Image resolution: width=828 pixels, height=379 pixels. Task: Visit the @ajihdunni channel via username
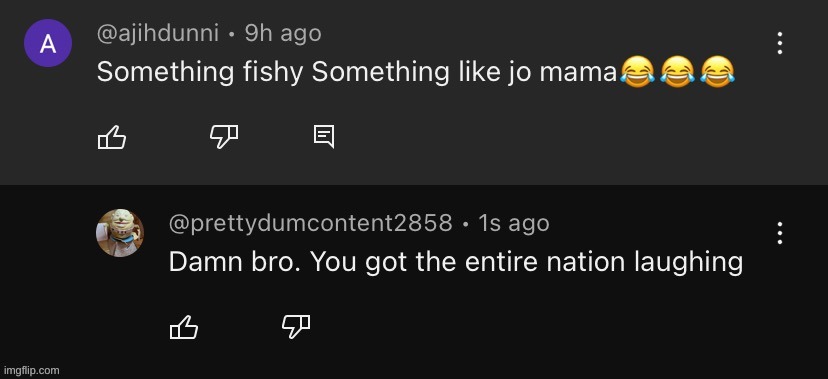click(x=158, y=34)
